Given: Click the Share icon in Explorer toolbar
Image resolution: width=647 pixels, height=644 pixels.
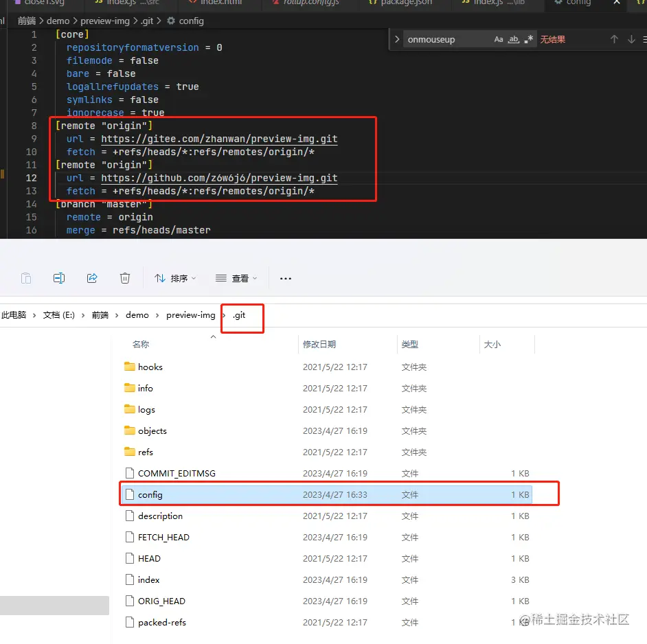Looking at the screenshot, I should [92, 279].
